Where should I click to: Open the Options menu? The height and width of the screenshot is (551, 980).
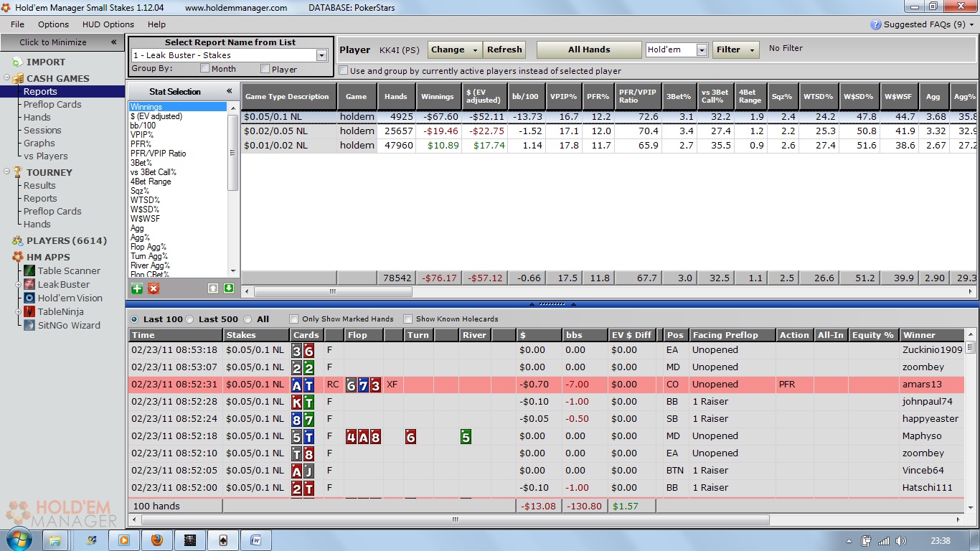click(54, 24)
